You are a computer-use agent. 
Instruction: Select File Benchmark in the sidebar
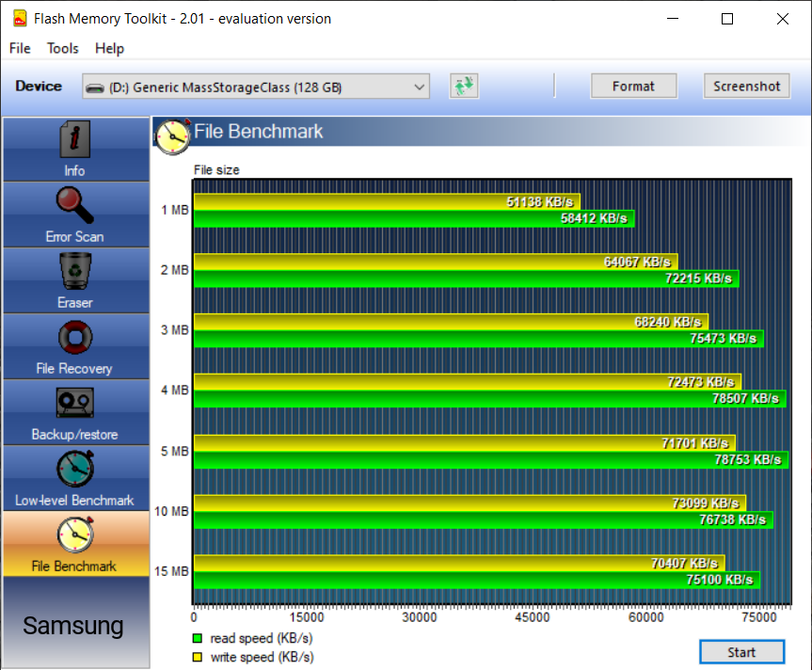[75, 544]
